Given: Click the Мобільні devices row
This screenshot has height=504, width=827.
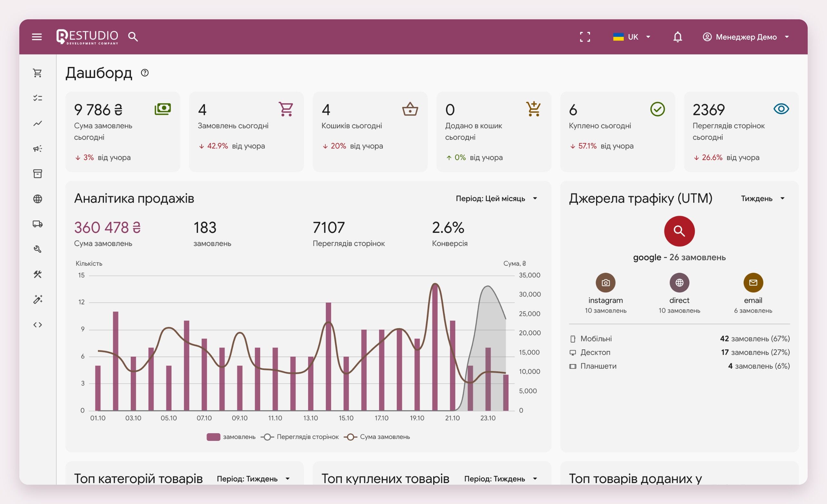Looking at the screenshot, I should tap(679, 338).
